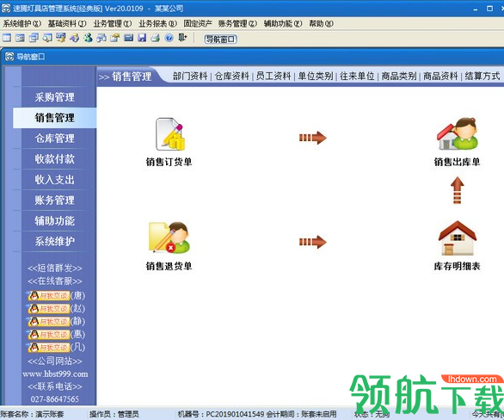The width and height of the screenshot is (504, 420).
Task: Click the <<公司网站>> link
Action: tap(55, 361)
